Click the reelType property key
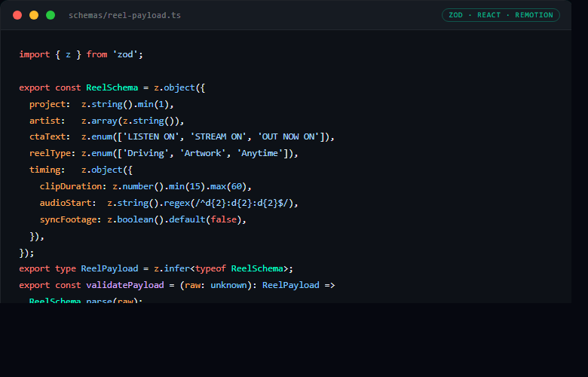This screenshot has width=588, height=377. click(x=50, y=153)
